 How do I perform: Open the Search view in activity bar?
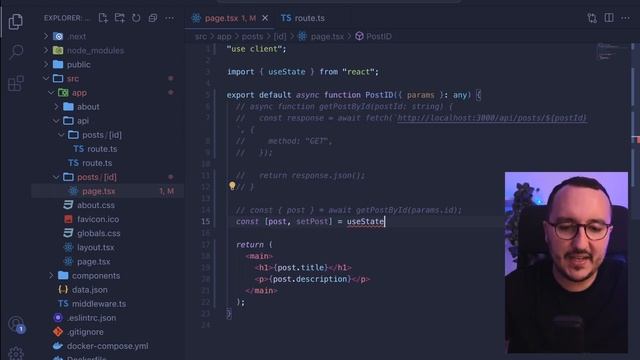pos(16,52)
